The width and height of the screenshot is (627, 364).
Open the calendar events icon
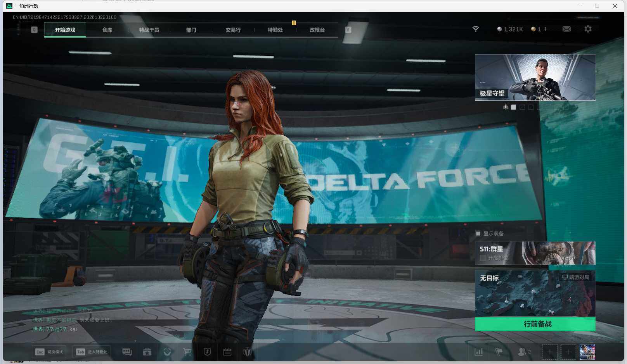tap(227, 352)
